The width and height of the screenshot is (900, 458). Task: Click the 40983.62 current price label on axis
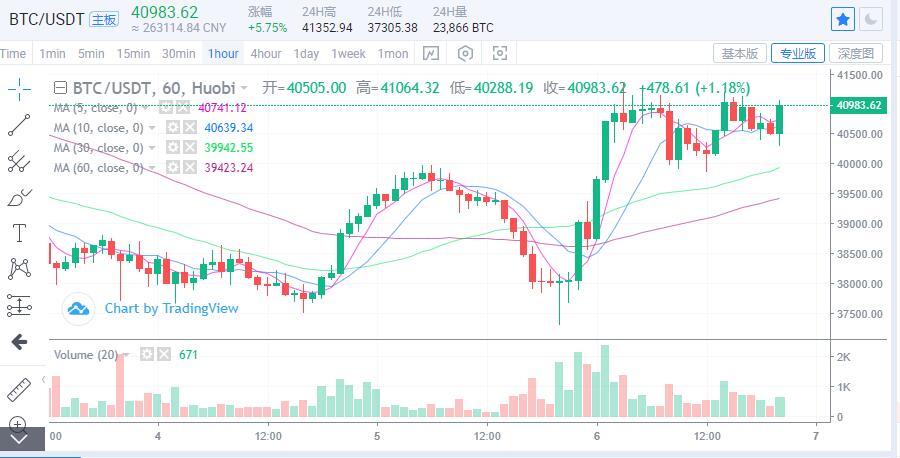coord(860,105)
